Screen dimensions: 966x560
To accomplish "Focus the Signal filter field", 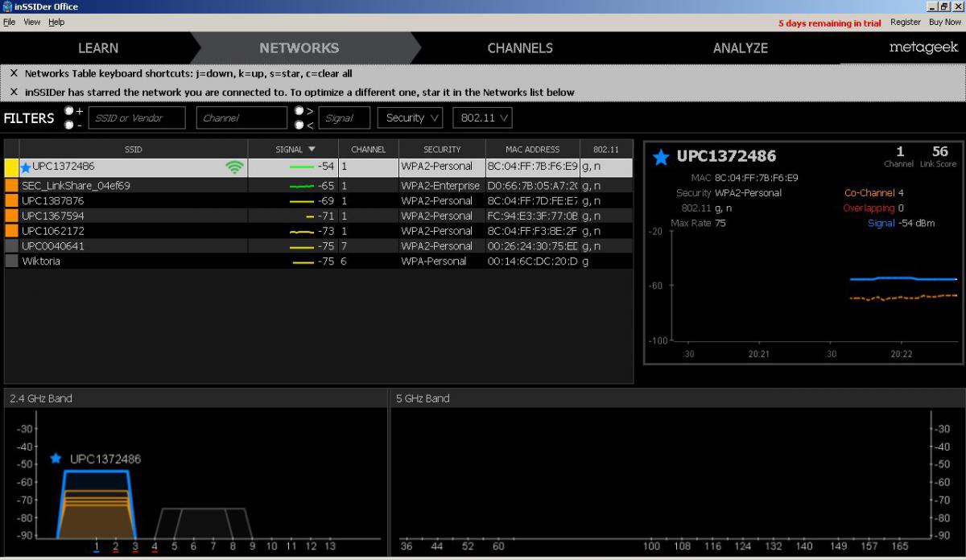I will click(345, 117).
